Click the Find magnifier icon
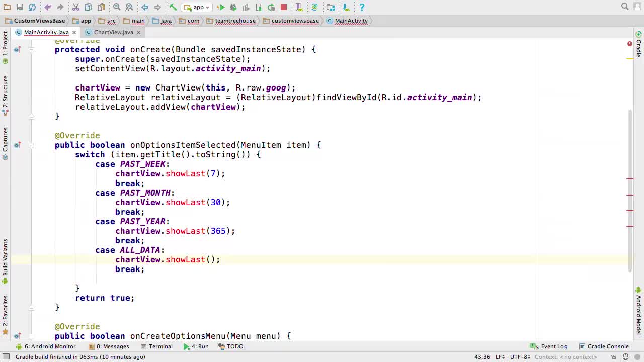The height and width of the screenshot is (362, 644). pos(117,7)
